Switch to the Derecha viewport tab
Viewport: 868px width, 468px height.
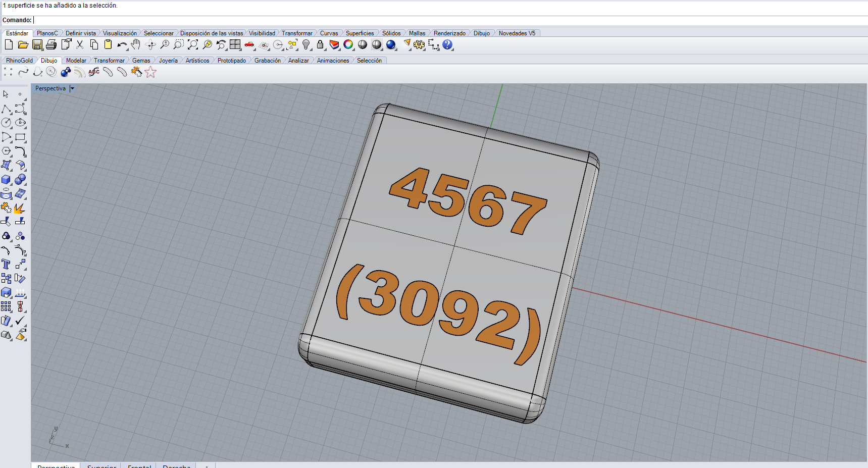coord(177,465)
